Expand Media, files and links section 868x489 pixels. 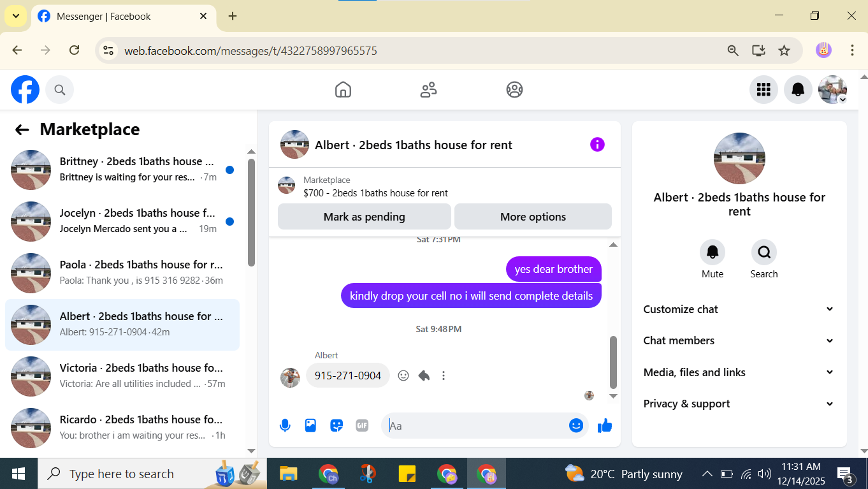(x=739, y=372)
